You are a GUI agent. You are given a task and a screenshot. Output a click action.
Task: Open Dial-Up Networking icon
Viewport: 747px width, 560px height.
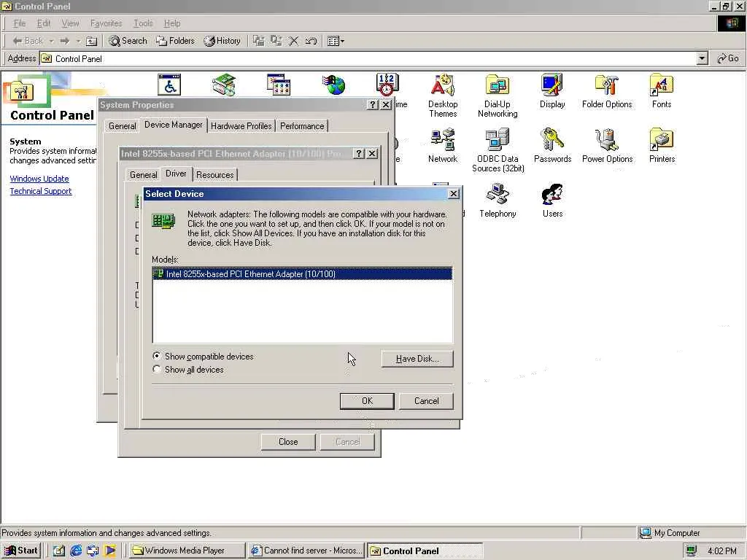click(498, 96)
